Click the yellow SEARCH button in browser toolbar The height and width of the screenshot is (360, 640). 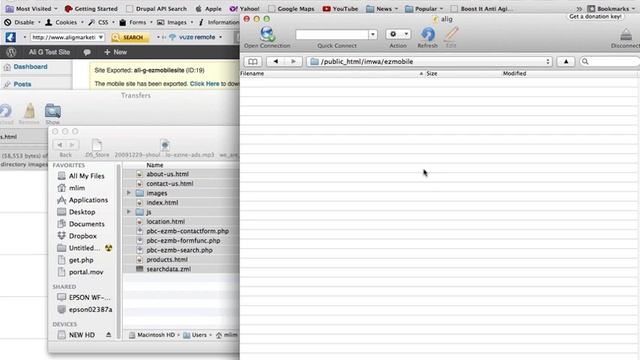[x=129, y=37]
